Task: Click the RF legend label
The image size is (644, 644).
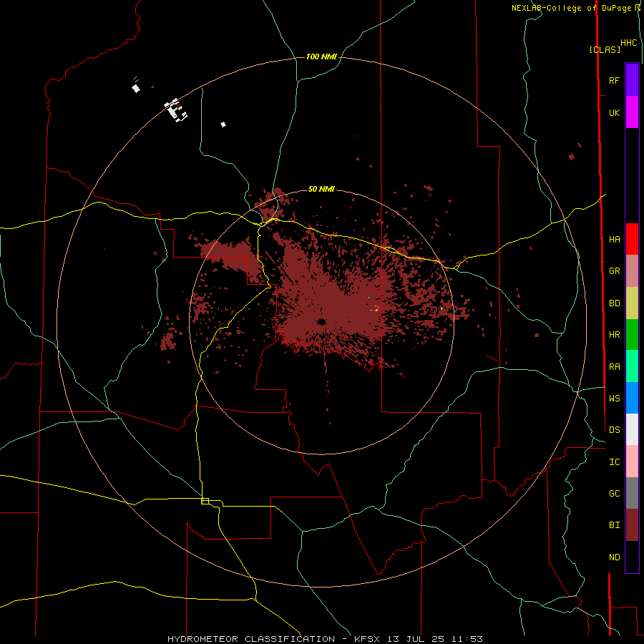Action: point(614,80)
